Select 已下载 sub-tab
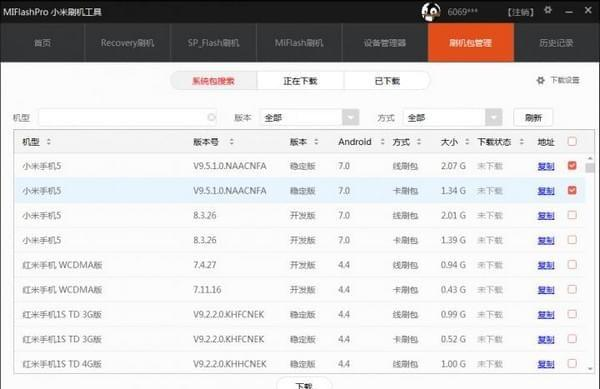Screen dimensions: 600x389 [x=387, y=81]
